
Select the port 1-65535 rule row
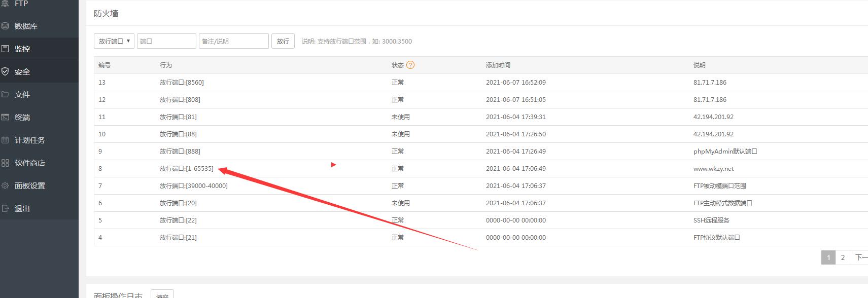[187, 168]
